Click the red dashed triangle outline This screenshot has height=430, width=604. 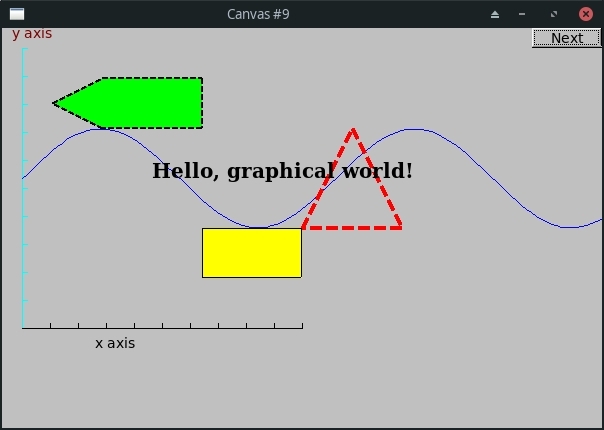tap(352, 179)
